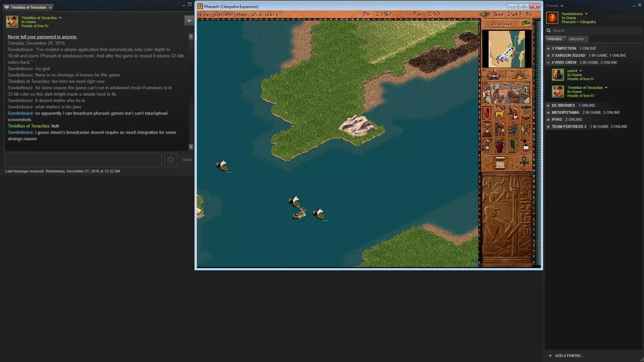Click the Db 2757 treasury display
644x362 pixels.
tap(377, 14)
